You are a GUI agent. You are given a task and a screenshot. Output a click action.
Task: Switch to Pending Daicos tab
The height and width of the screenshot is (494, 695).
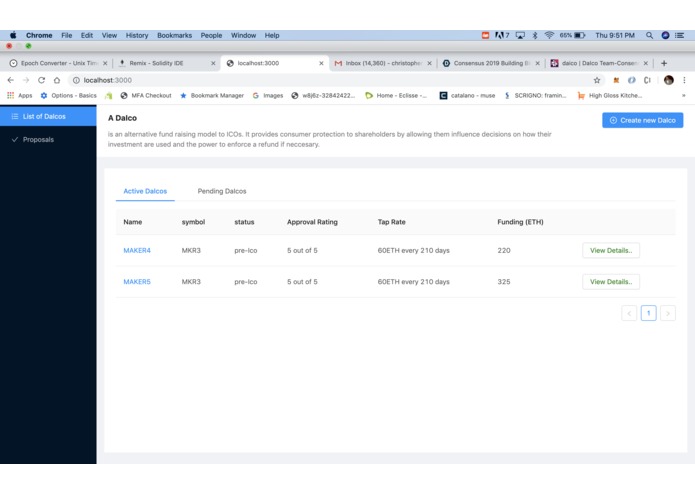click(x=222, y=191)
